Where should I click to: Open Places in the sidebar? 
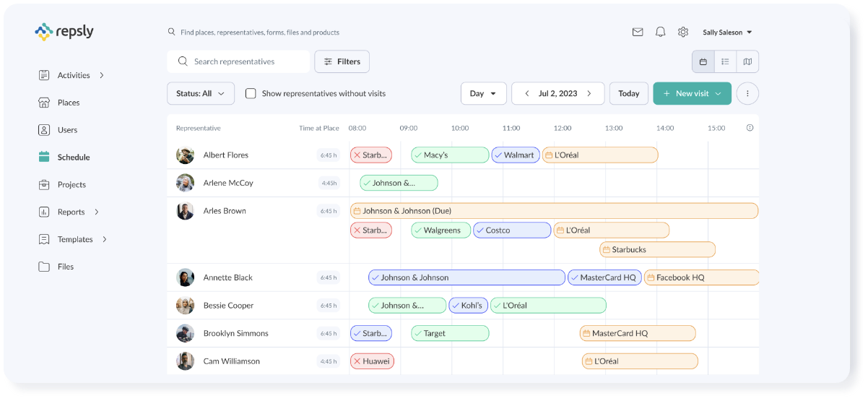pos(69,103)
